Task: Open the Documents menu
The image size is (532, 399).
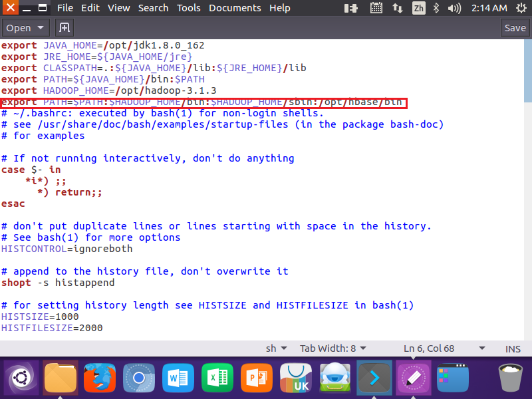Action: pos(235,8)
